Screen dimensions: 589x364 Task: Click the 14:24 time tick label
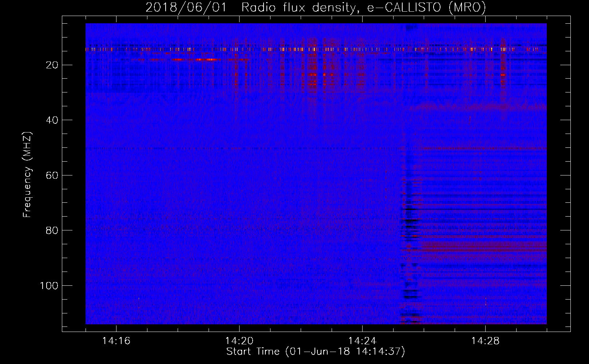[x=362, y=341]
